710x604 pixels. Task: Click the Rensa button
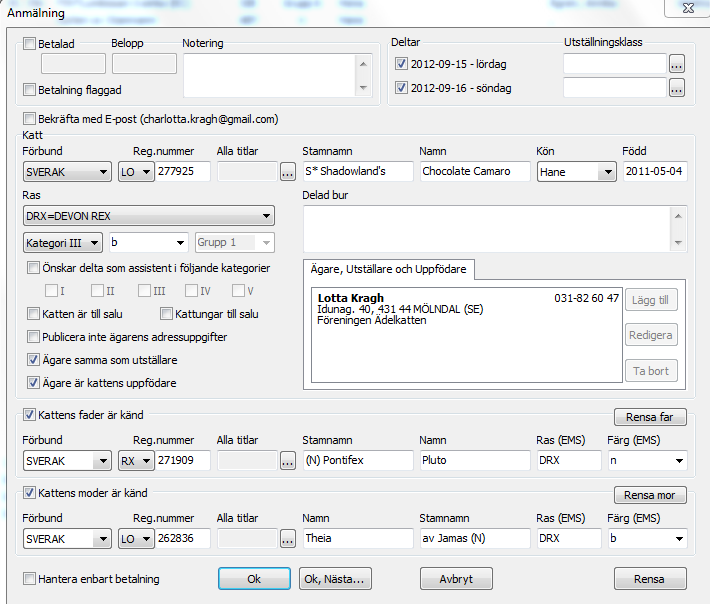pyautogui.click(x=650, y=579)
